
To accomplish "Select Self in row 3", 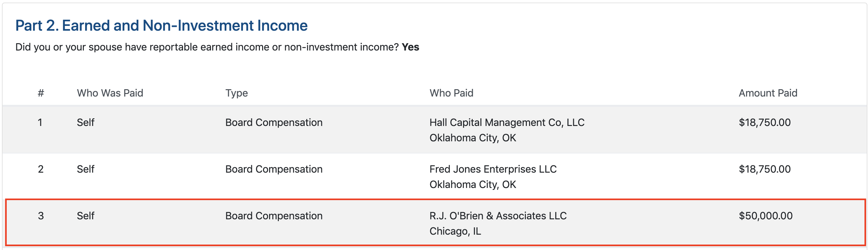I will [x=85, y=216].
